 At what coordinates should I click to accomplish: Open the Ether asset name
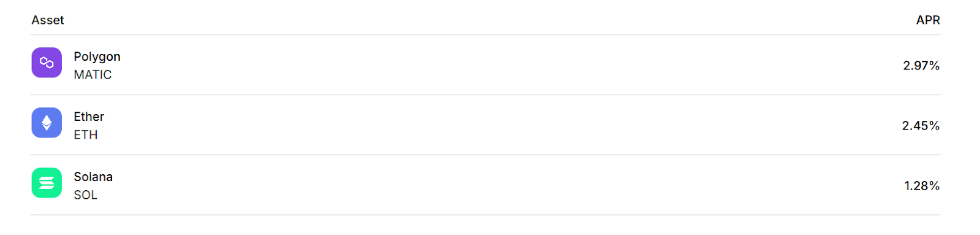(89, 117)
